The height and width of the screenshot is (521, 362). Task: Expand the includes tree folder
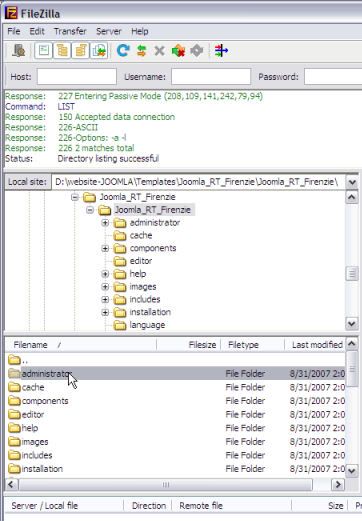[x=105, y=299]
